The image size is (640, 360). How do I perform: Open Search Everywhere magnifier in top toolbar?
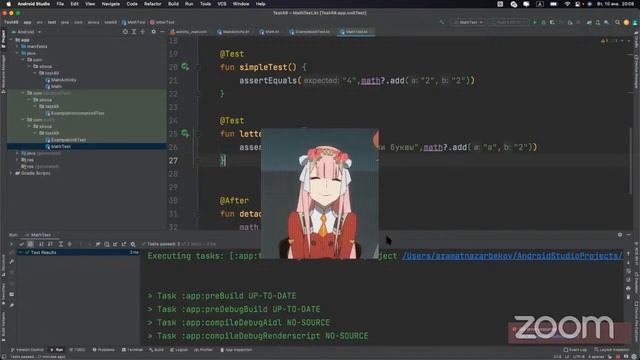point(618,22)
